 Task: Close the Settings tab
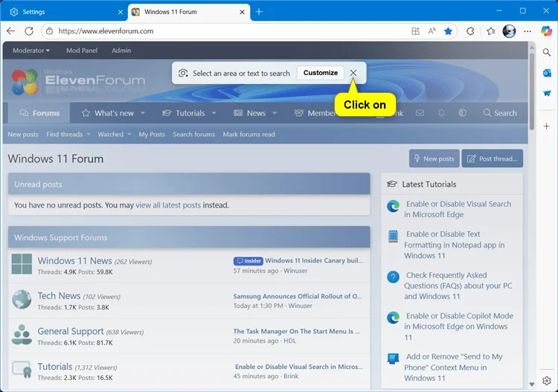(121, 12)
